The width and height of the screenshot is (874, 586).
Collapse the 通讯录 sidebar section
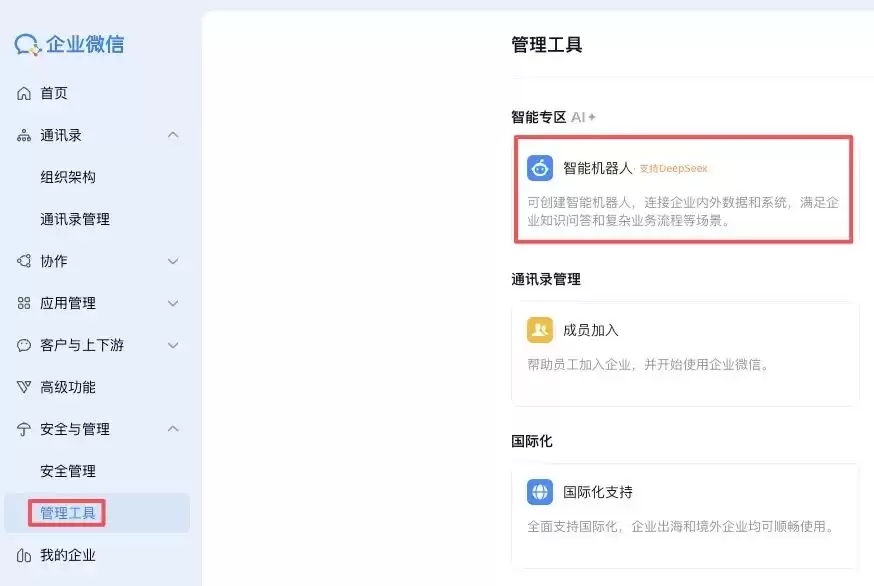point(173,135)
